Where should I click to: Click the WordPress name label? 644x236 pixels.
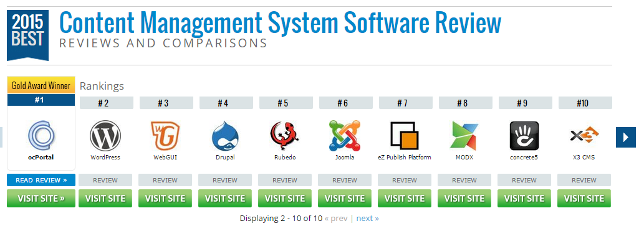[105, 157]
